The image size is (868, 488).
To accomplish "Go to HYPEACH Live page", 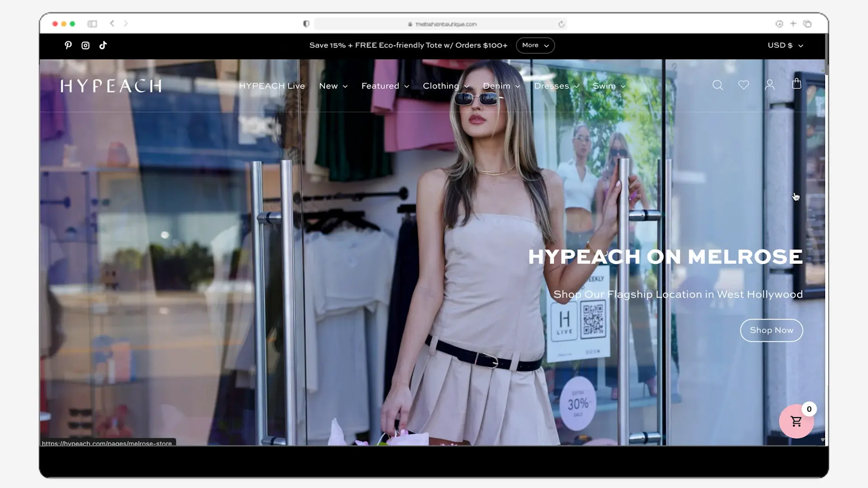I will [x=272, y=86].
